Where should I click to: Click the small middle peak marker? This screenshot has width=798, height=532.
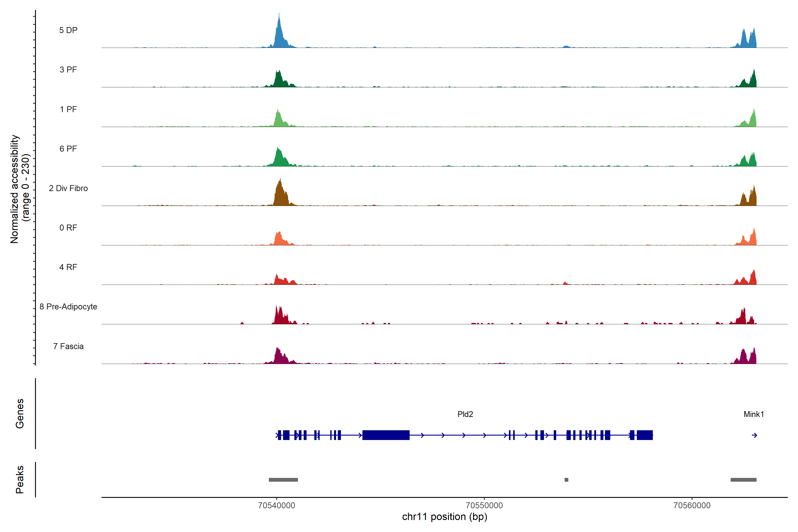[x=566, y=480]
